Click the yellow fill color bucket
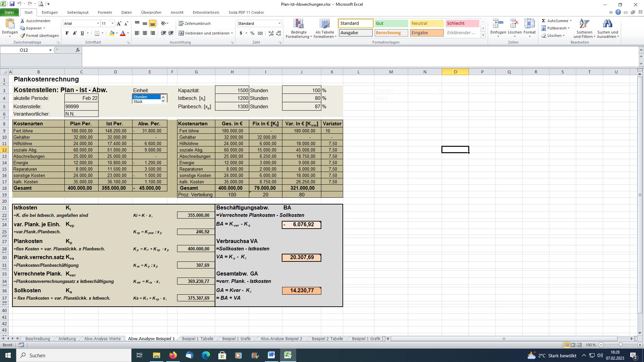This screenshot has width=644, height=362. [112, 33]
